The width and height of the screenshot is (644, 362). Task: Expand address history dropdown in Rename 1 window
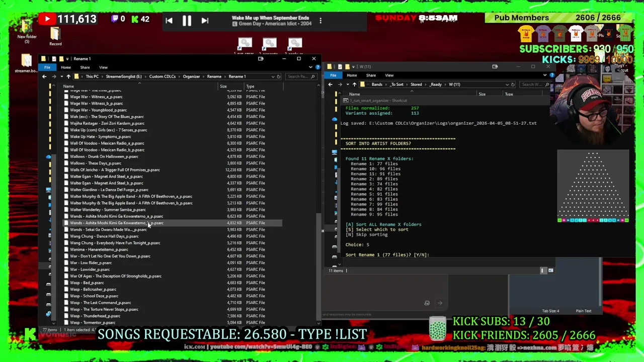pos(273,76)
